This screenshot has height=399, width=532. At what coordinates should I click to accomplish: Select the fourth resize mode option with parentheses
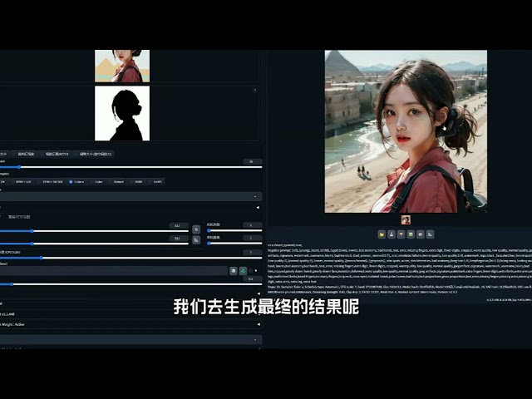94,154
